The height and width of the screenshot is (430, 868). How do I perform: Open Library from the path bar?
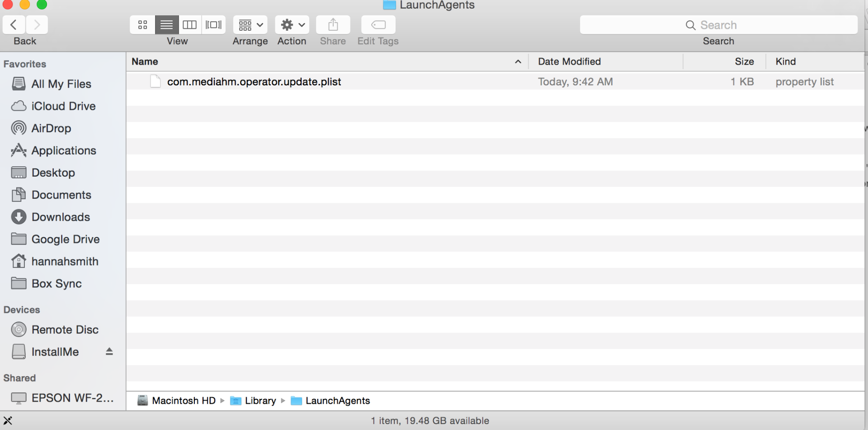260,400
